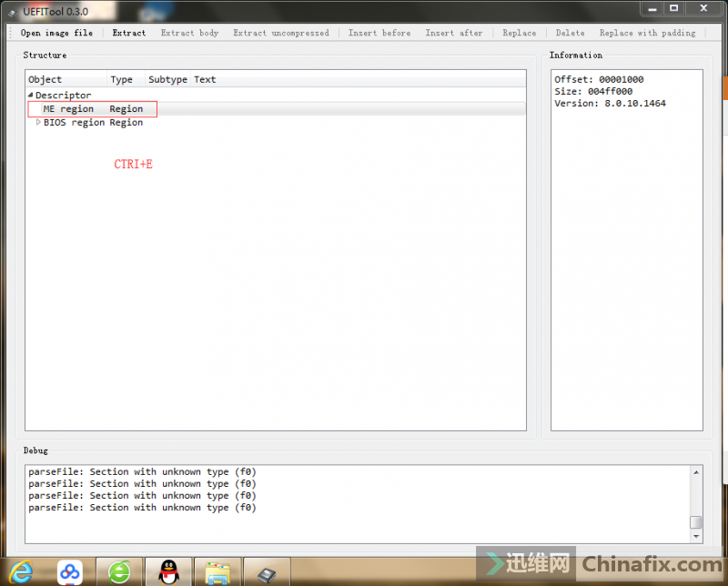Screen dimensions: 728x586
Task: Click Delete toolbar item
Action: click(571, 33)
